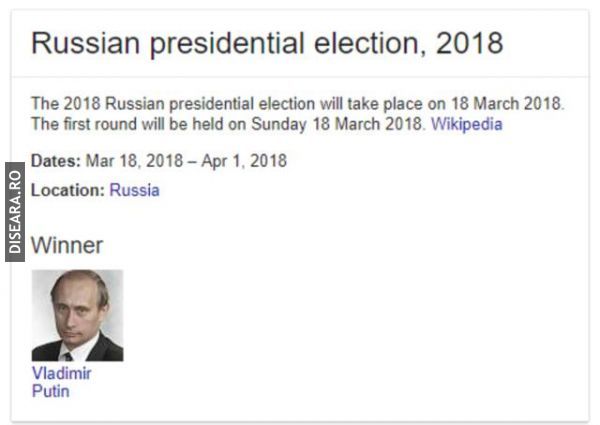Click the bold "Dates:" label
This screenshot has height=425, width=600.
[x=57, y=161]
